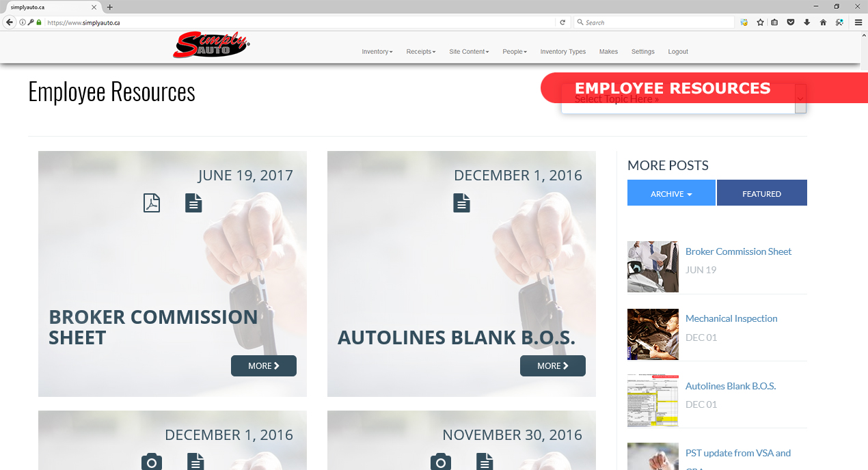Open the Select Topic Here dropdown
Screen dimensions: 868x470
click(x=683, y=99)
